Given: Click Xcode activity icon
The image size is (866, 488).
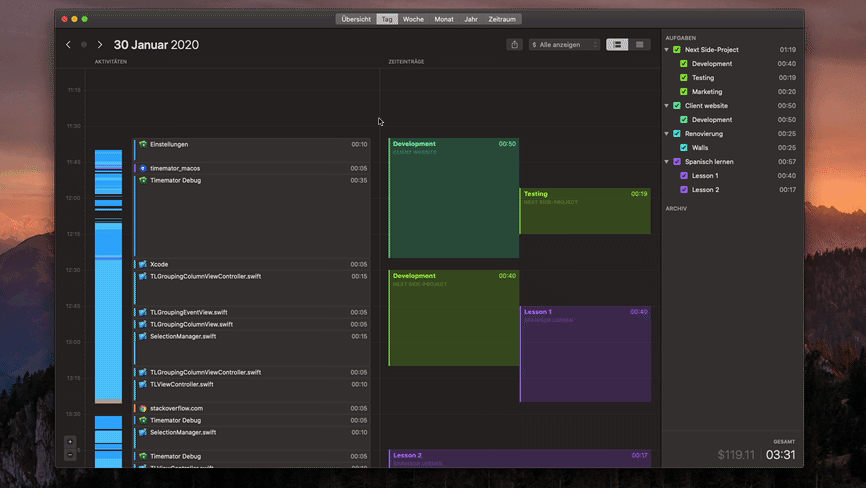Looking at the screenshot, I should tap(143, 264).
